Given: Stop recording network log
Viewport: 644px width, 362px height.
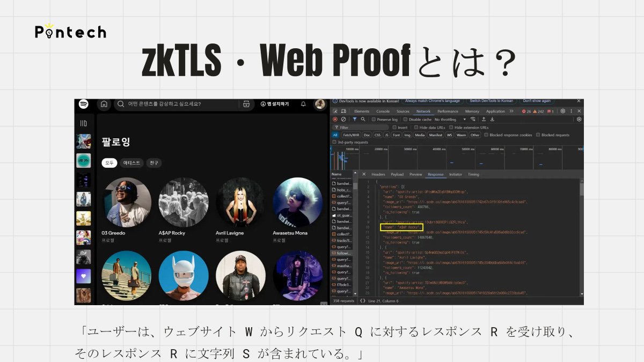Looking at the screenshot, I should (335, 119).
